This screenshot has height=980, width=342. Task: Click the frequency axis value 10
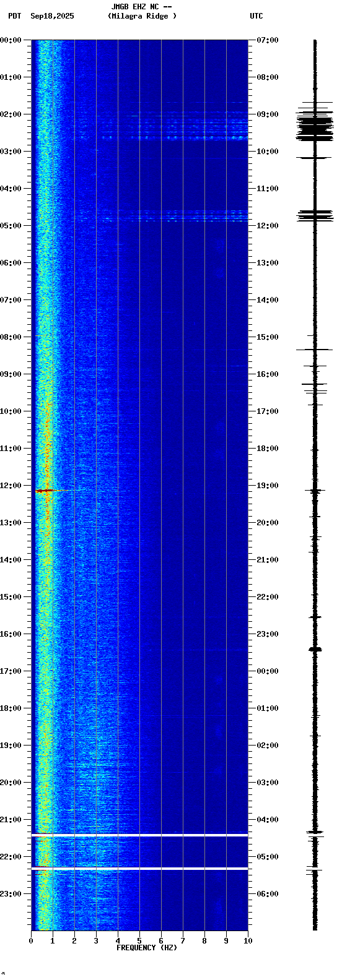click(x=248, y=941)
